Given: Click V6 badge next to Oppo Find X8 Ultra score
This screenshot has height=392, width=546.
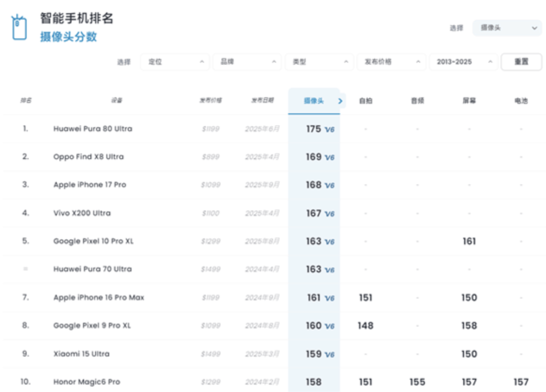Looking at the screenshot, I should coord(330,158).
